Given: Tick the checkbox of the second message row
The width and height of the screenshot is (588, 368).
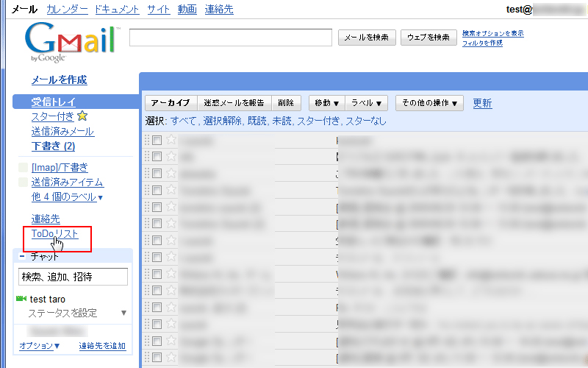Looking at the screenshot, I should 157,157.
